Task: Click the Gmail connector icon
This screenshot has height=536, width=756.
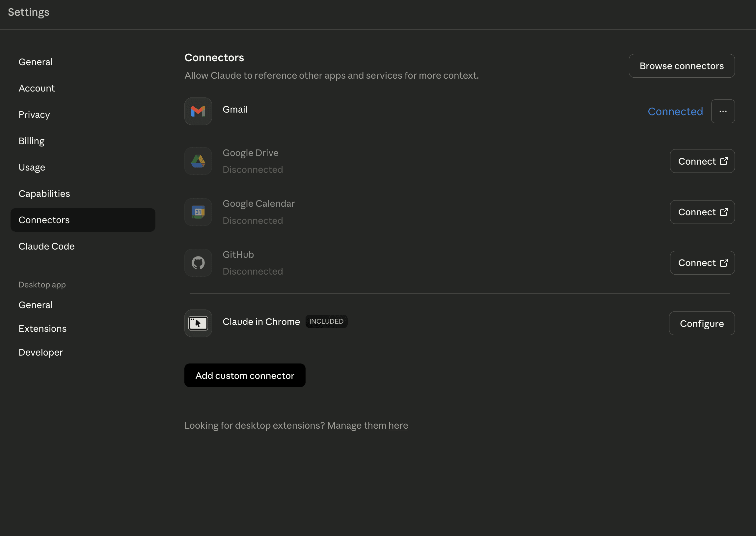Action: (x=198, y=111)
